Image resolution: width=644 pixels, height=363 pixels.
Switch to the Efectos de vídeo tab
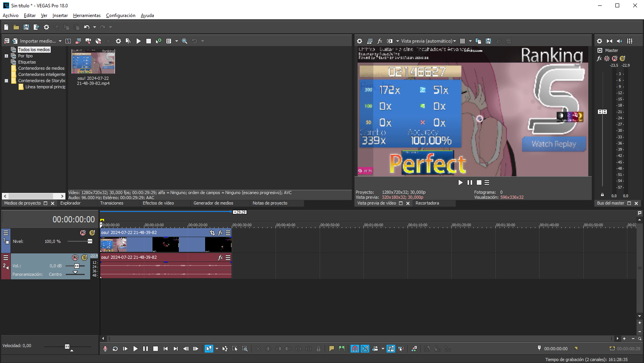point(158,203)
